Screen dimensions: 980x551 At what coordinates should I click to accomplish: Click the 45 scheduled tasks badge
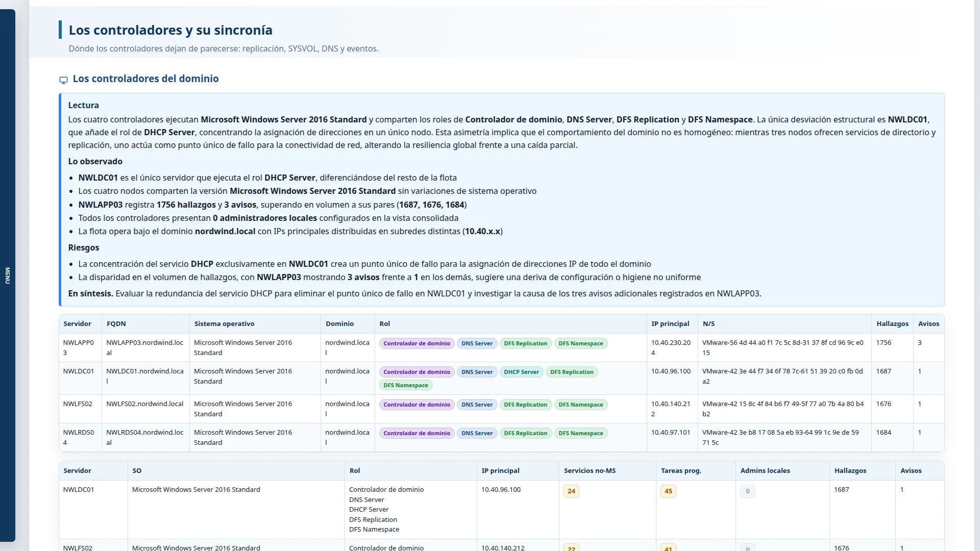[668, 491]
